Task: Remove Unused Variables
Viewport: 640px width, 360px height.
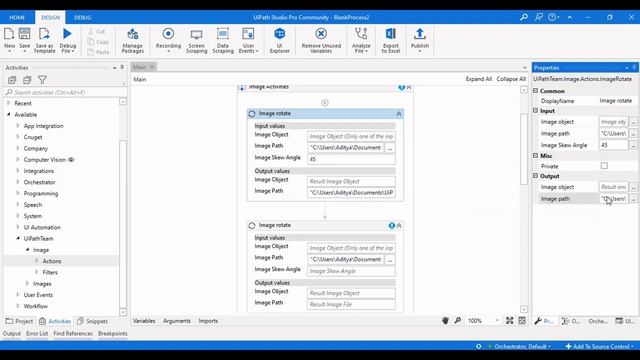Action: coord(321,40)
